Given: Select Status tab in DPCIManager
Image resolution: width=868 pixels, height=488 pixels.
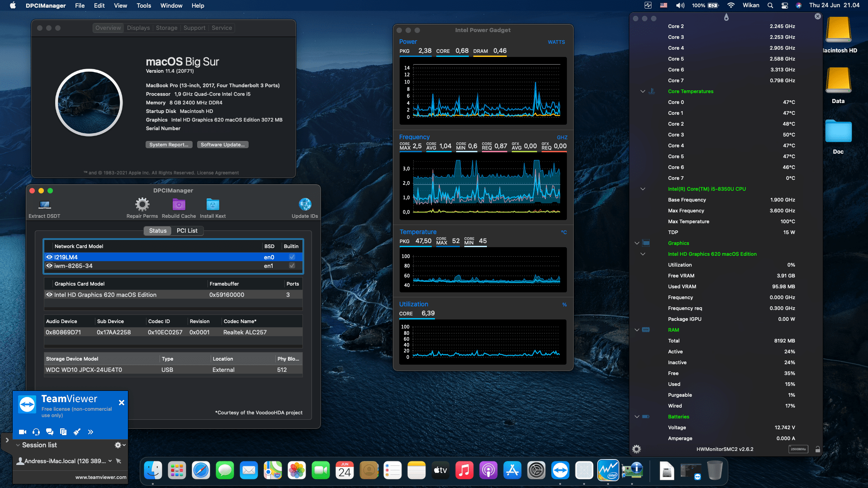Looking at the screenshot, I should point(158,230).
